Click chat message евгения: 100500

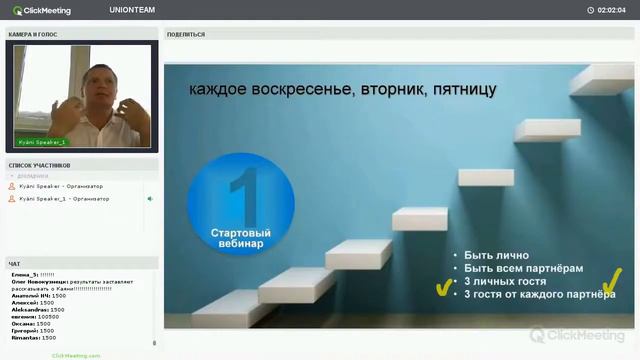pyautogui.click(x=35, y=317)
